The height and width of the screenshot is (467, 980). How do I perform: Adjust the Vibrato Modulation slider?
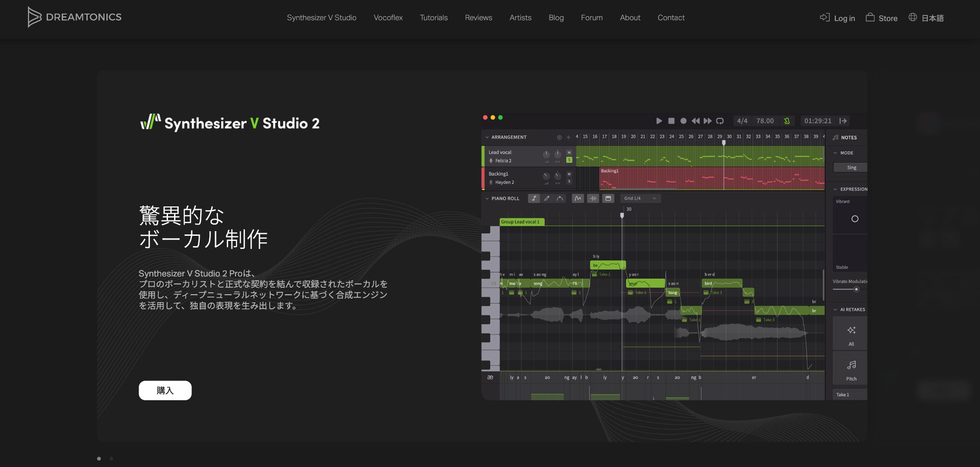click(856, 290)
